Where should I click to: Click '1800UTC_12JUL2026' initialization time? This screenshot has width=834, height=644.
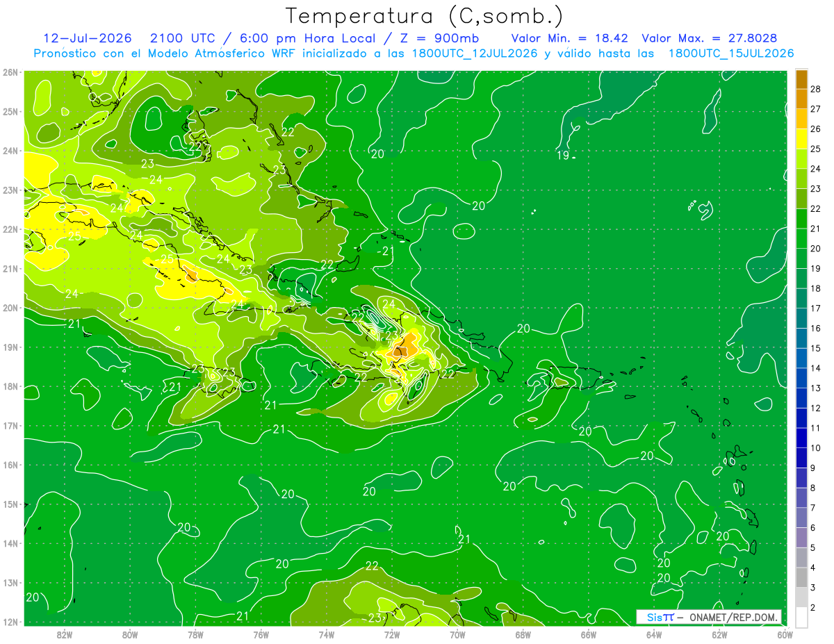(475, 53)
